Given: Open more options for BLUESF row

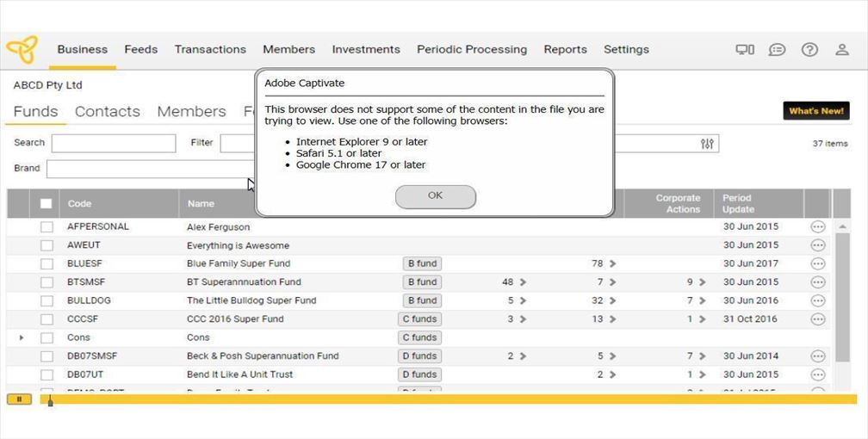Looking at the screenshot, I should click(818, 263).
